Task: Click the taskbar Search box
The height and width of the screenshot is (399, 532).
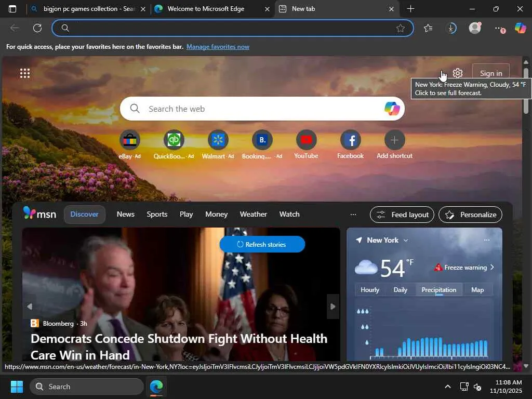Action: point(87,387)
